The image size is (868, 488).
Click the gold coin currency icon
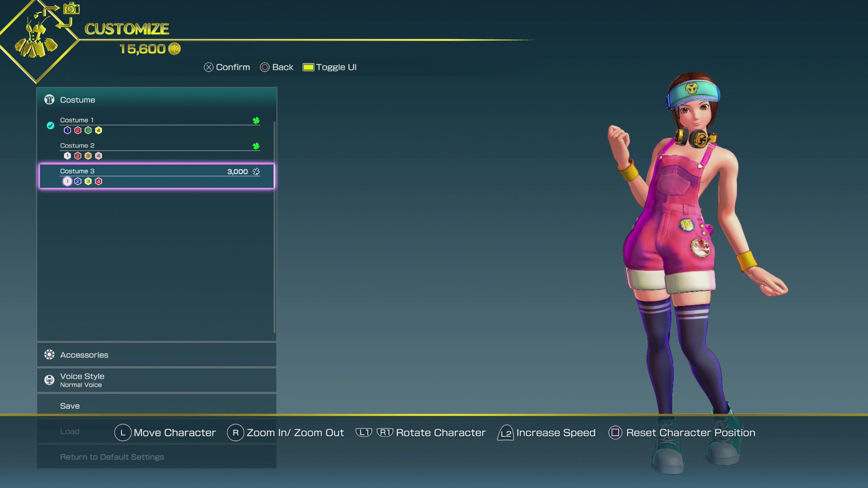click(174, 49)
